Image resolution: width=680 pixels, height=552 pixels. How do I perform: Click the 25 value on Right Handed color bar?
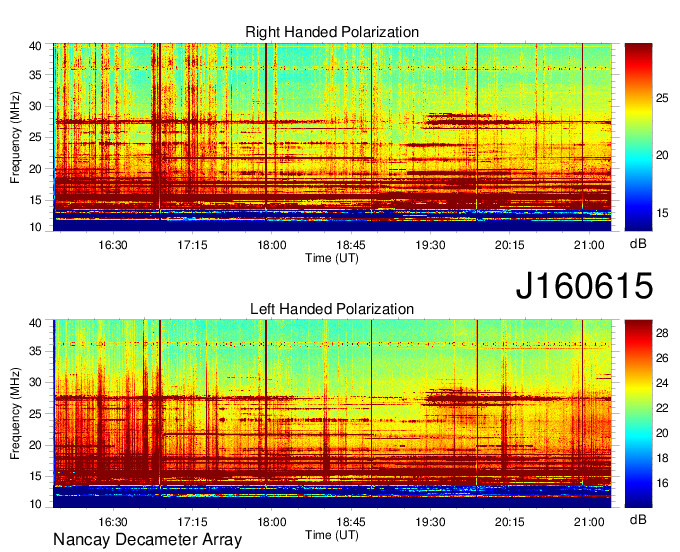point(662,98)
